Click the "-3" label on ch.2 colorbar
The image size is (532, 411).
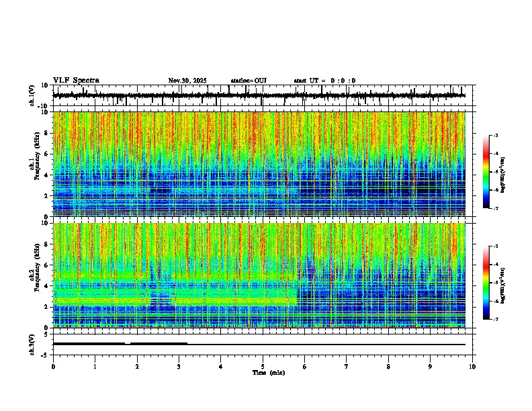(496, 246)
